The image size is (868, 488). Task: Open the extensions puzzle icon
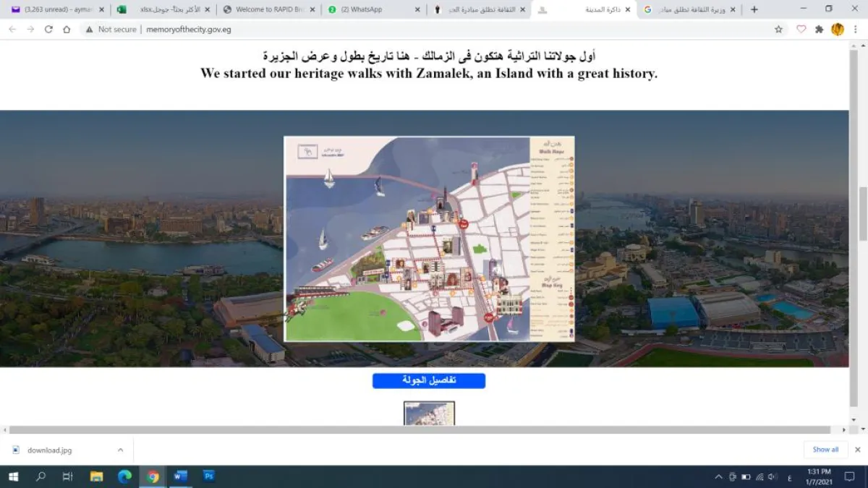(x=819, y=30)
